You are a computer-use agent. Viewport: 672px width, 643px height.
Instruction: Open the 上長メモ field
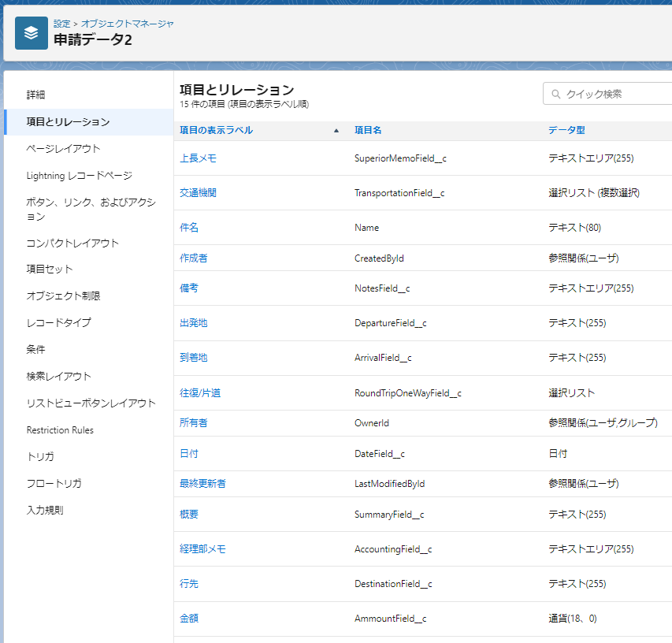pyautogui.click(x=198, y=158)
